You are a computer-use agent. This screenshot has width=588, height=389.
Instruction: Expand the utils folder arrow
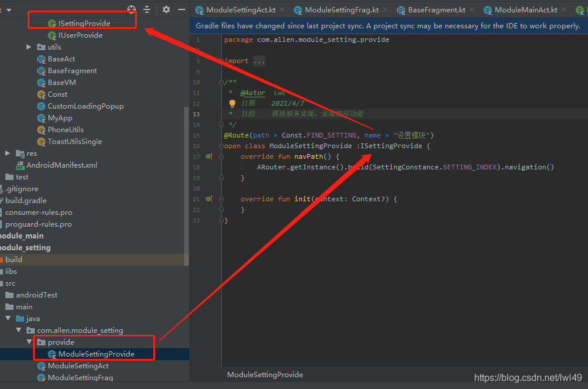point(29,47)
